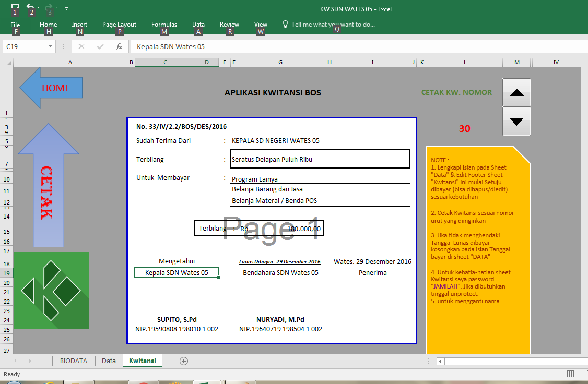Click KEPALA SD NEGERI WATES 05 text
Screen dimensions: 588x384
pyautogui.click(x=276, y=141)
